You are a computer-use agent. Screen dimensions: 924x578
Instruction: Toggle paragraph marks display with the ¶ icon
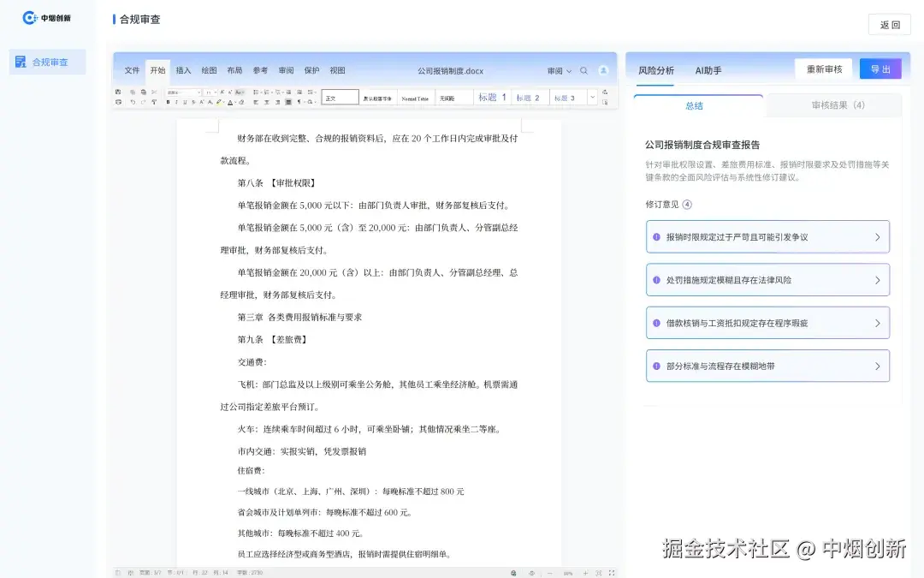[300, 101]
